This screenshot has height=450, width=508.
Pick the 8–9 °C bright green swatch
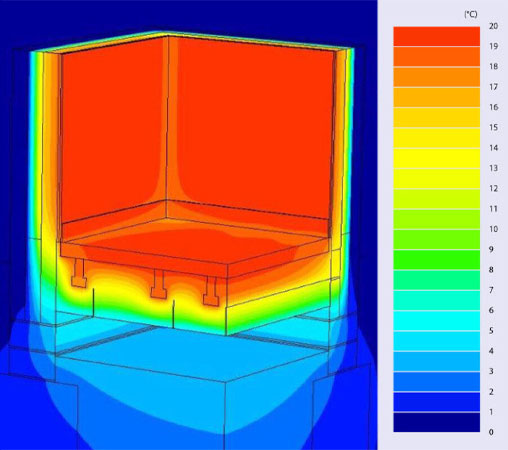pos(436,260)
